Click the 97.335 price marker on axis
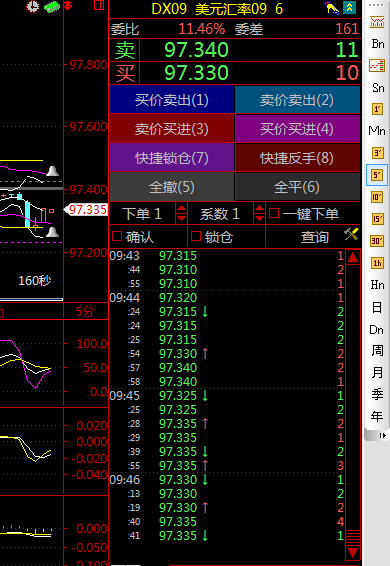The height and width of the screenshot is (566, 390). pos(86,209)
